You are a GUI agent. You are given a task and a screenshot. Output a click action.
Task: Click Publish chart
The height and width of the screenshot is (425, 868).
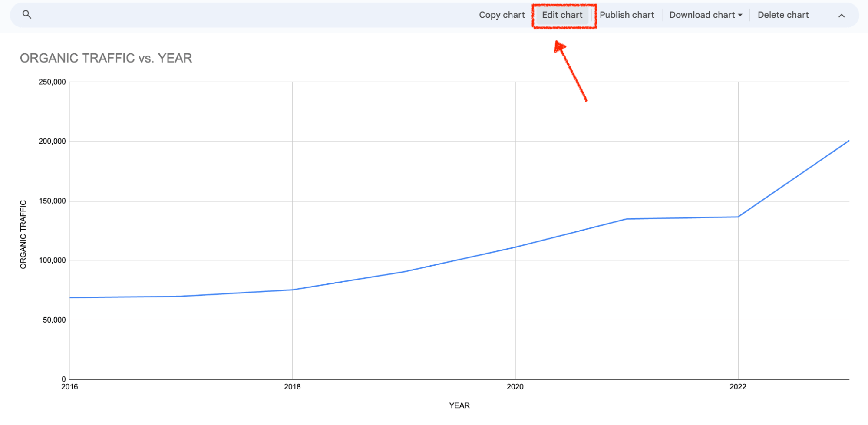pos(627,14)
